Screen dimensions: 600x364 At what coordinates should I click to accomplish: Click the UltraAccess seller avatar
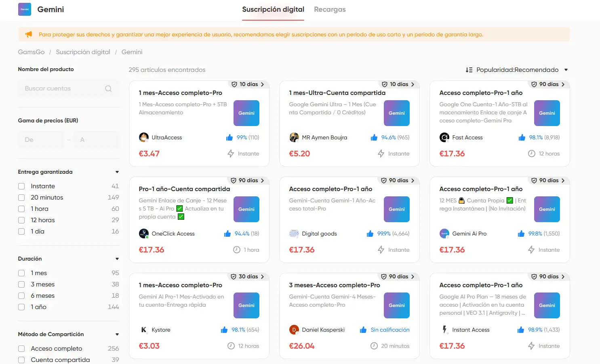pos(144,137)
